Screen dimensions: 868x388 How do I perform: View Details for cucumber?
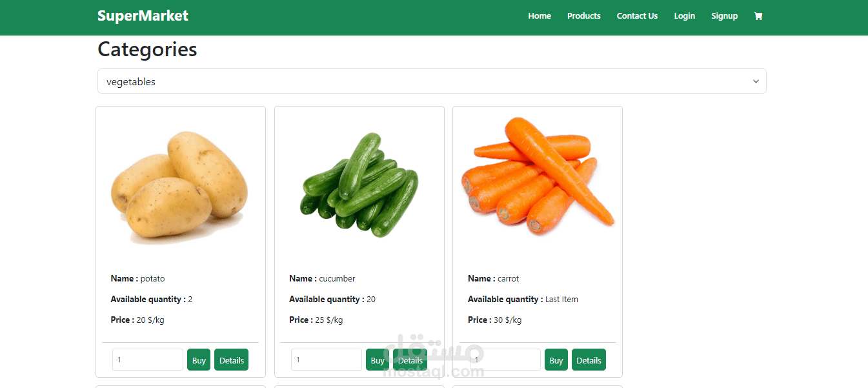pyautogui.click(x=410, y=360)
